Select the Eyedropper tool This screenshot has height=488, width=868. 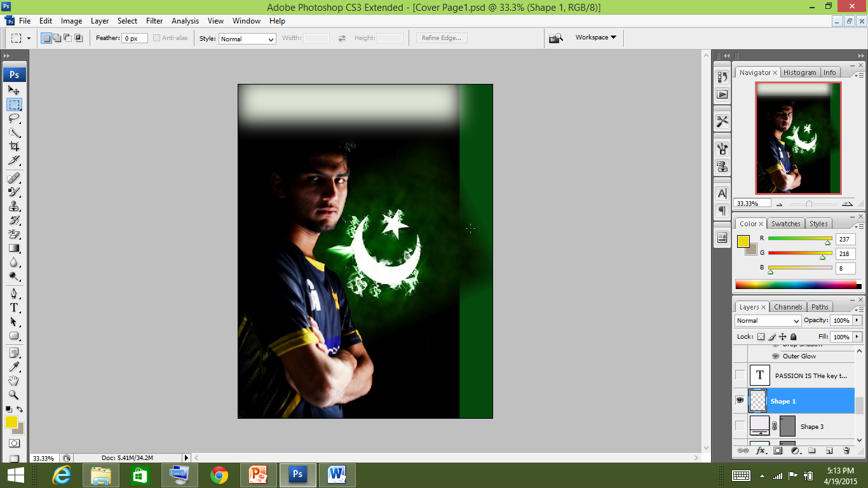coord(14,367)
